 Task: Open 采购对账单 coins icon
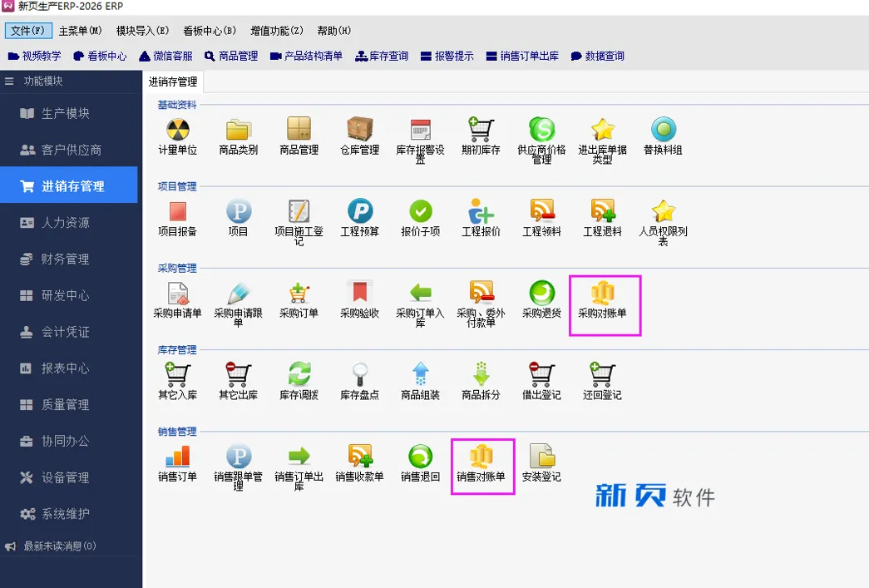(x=602, y=293)
